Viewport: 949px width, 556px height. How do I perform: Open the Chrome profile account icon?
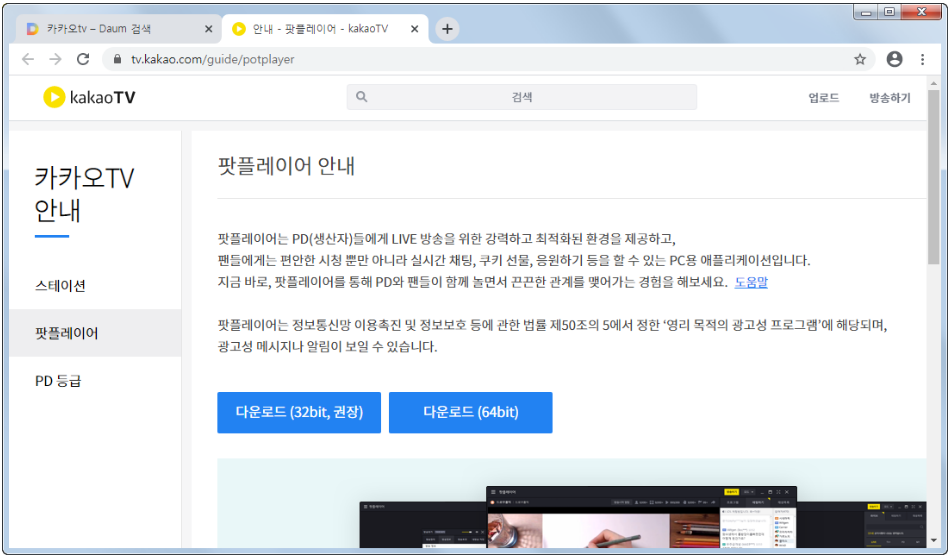pos(894,59)
